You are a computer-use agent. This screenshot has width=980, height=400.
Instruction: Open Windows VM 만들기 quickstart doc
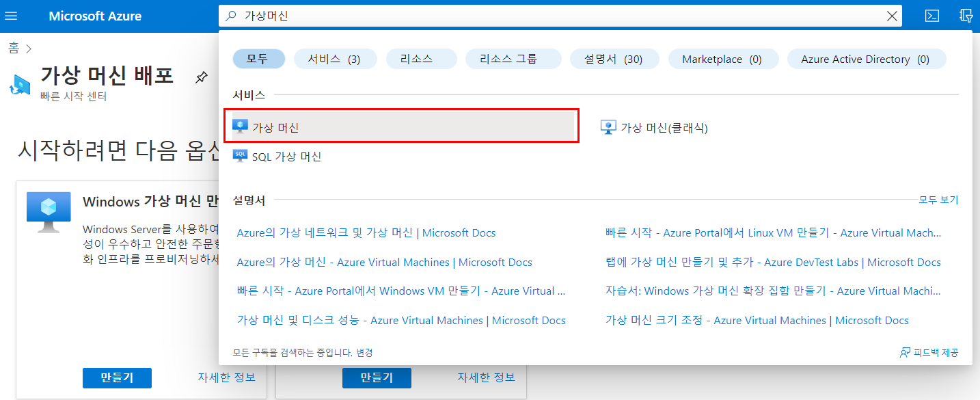(x=401, y=291)
